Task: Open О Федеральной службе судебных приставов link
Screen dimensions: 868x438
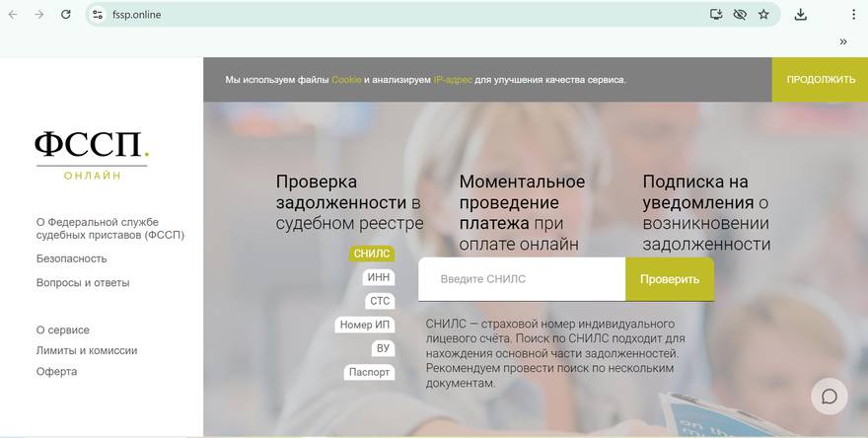Action: click(110, 229)
